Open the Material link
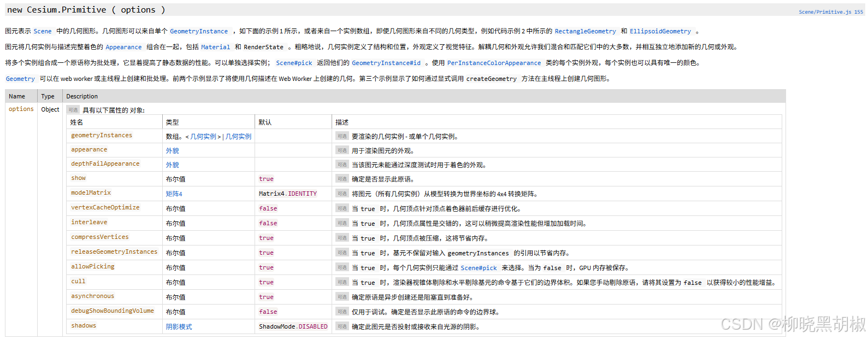 [216, 47]
